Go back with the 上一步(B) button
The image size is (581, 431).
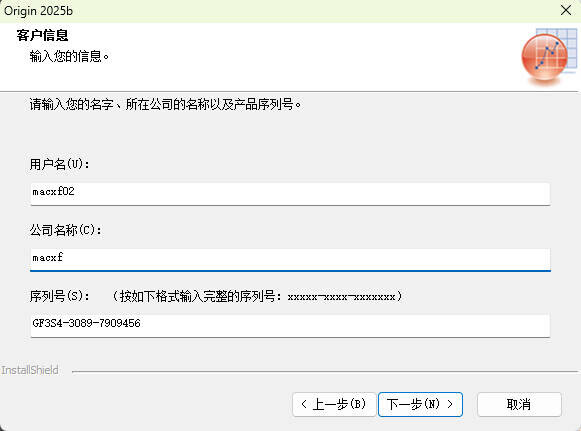[334, 404]
